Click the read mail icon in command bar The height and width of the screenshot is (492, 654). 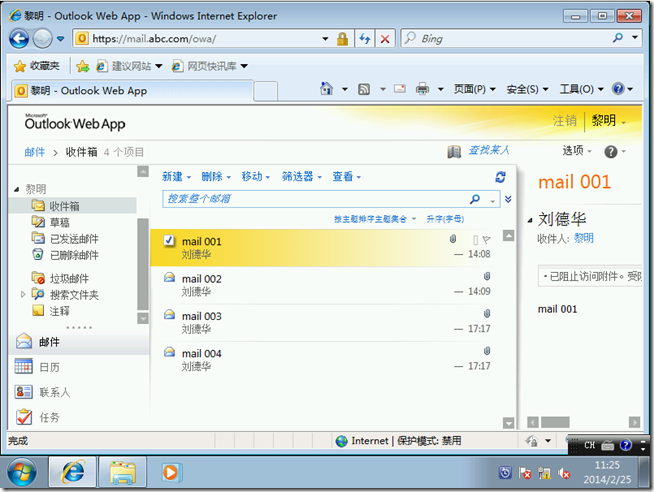pos(400,88)
